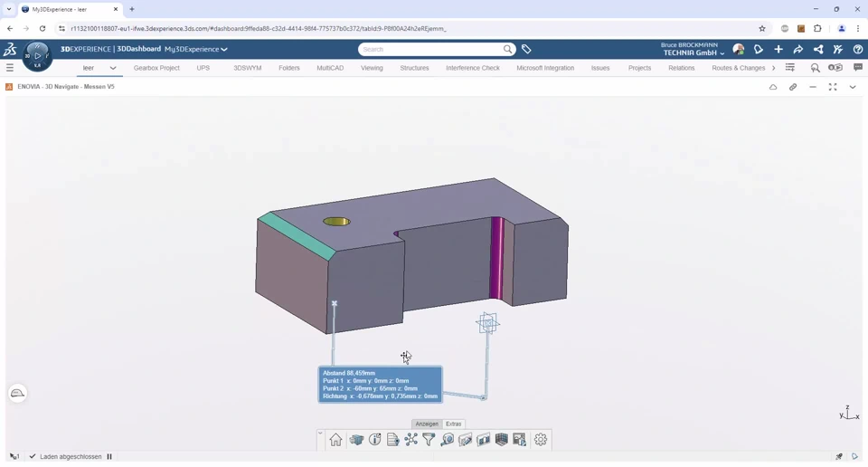The height and width of the screenshot is (467, 868).
Task: Open the tools crossed-wrench icon
Action: click(838, 49)
